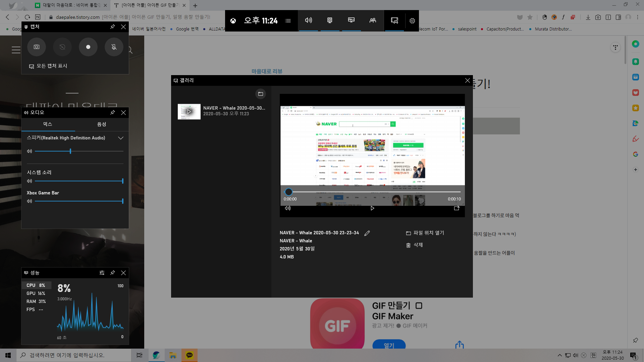The width and height of the screenshot is (644, 362).
Task: Mute the speaker volume icon
Action: tap(30, 152)
